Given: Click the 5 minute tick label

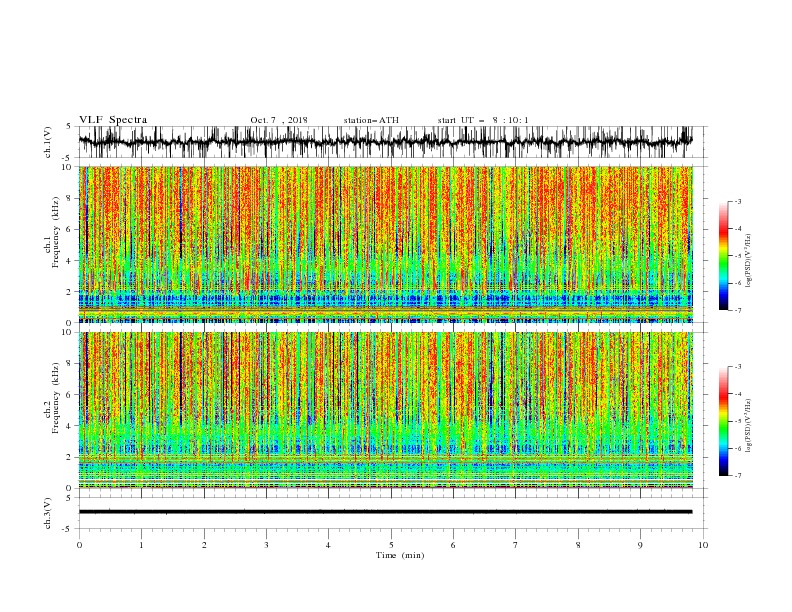Looking at the screenshot, I should point(391,545).
